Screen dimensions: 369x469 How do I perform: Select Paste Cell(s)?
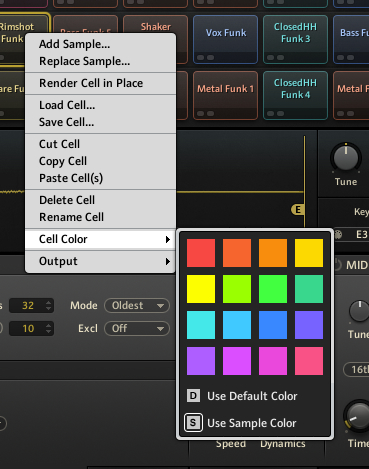coord(100,178)
